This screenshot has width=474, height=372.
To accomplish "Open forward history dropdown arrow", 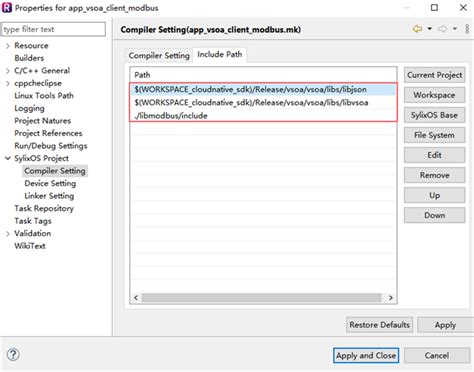I will [x=455, y=29].
